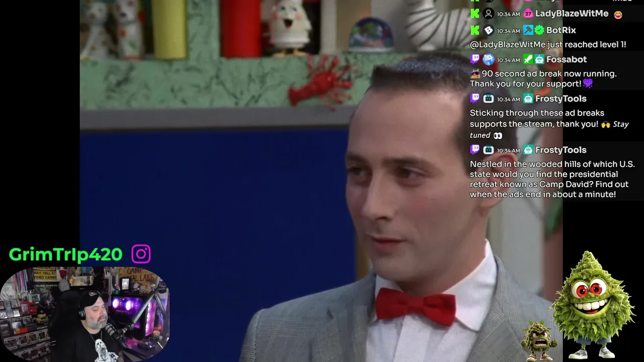
Task: Click the 10:34 AM timestamp on Fossabot's row
Action: (x=508, y=60)
